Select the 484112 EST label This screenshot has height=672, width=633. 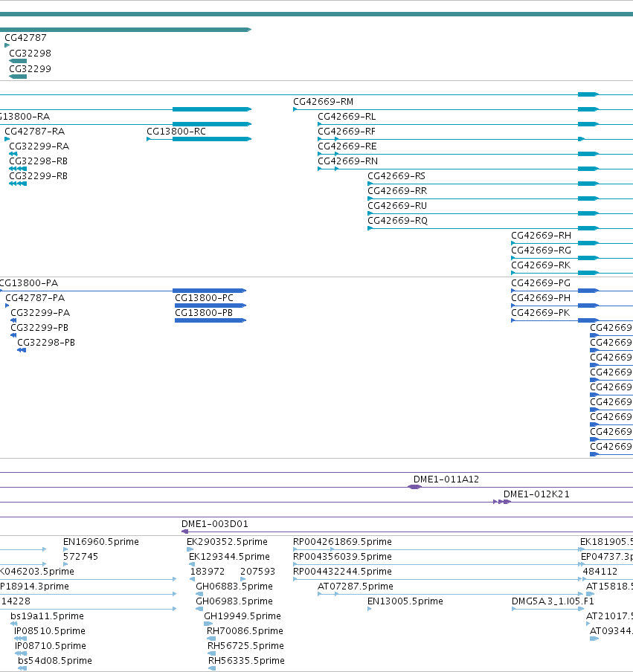(600, 572)
